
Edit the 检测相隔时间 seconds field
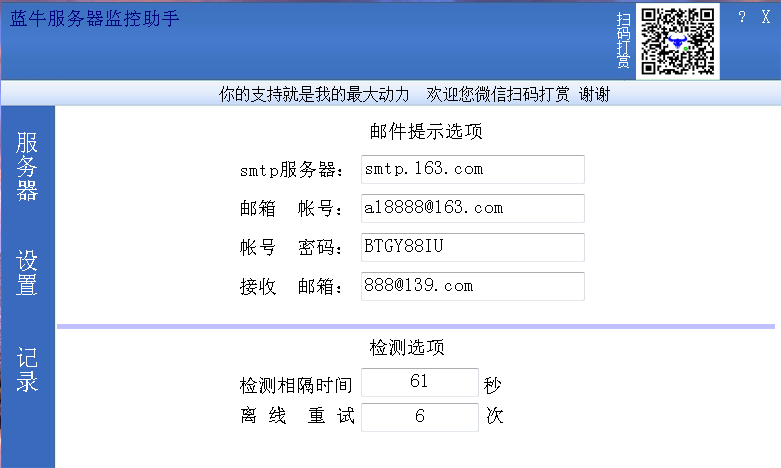tap(420, 382)
